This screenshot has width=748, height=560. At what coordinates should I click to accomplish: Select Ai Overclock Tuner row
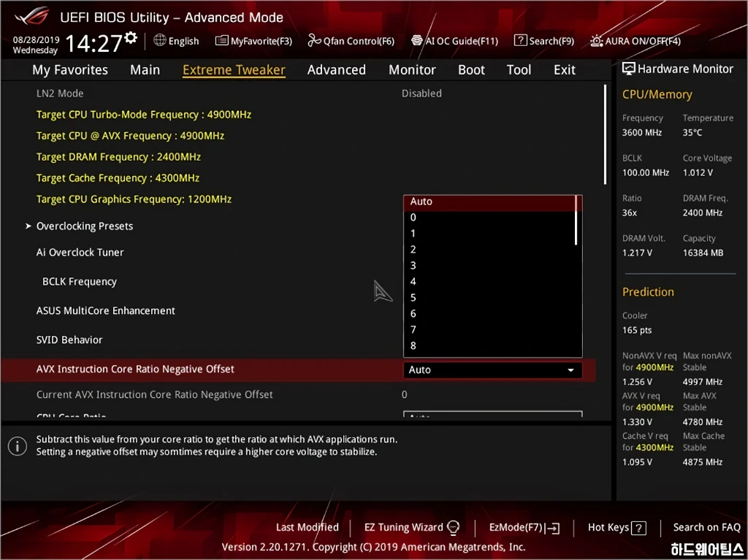[80, 253]
